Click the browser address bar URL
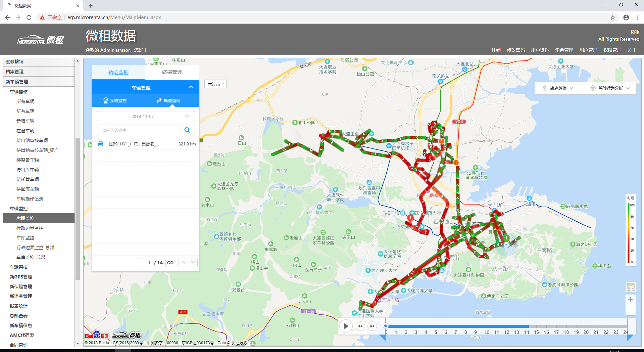This screenshot has width=644, height=352. [x=114, y=17]
